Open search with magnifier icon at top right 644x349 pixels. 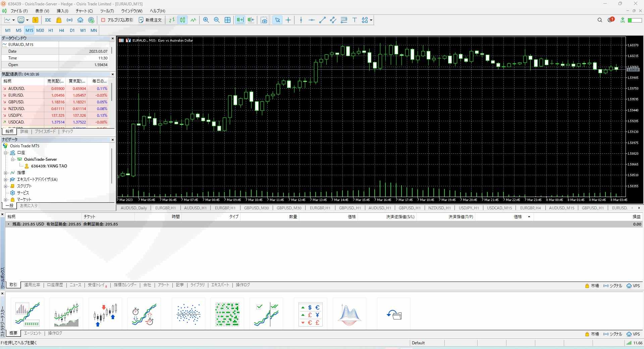(600, 20)
